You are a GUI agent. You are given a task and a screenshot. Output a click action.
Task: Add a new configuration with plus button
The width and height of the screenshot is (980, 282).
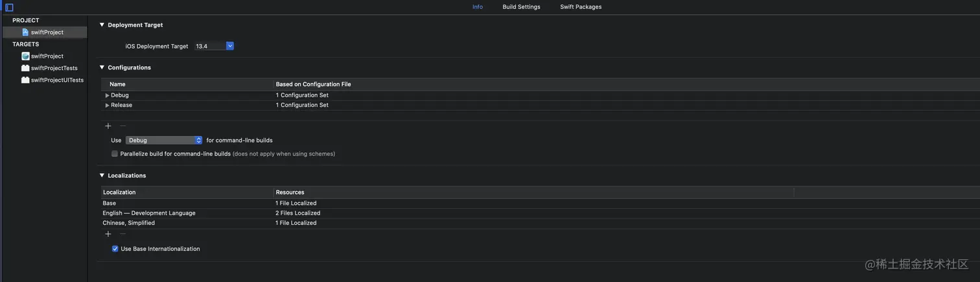point(108,126)
